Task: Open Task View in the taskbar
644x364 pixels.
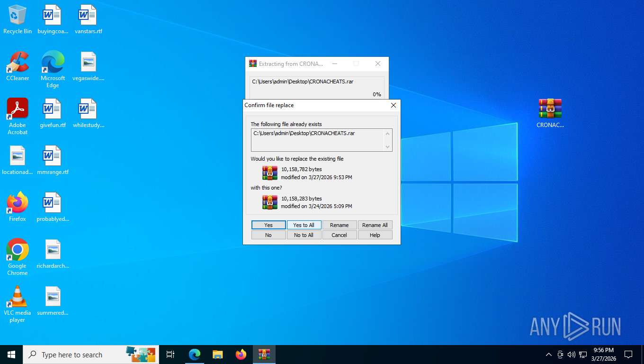Action: 170,355
